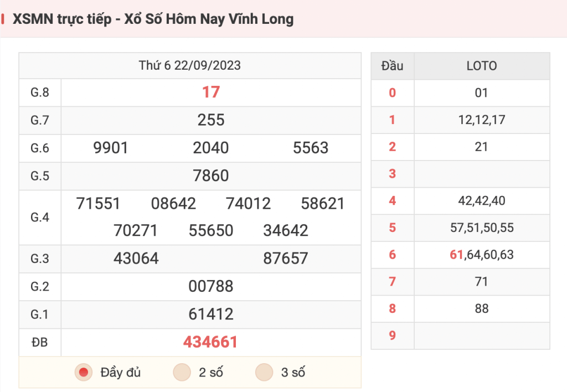Click the LOTO values 12,12,17
The height and width of the screenshot is (392, 567).
(482, 120)
